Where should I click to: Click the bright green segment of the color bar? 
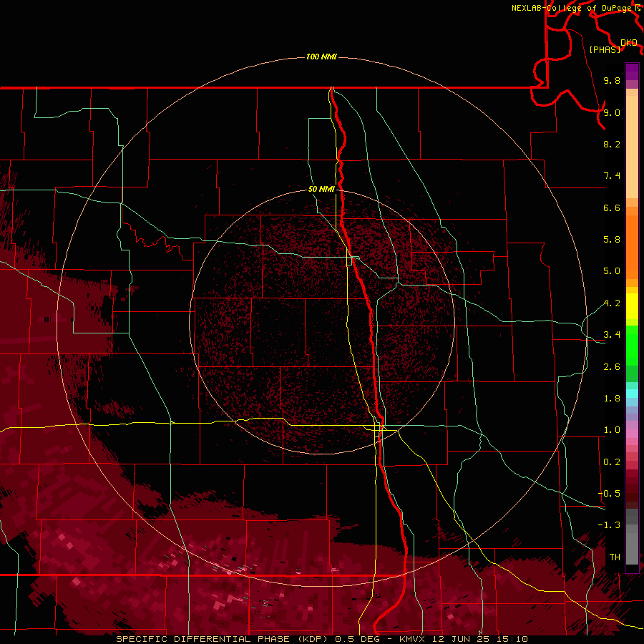[632, 345]
